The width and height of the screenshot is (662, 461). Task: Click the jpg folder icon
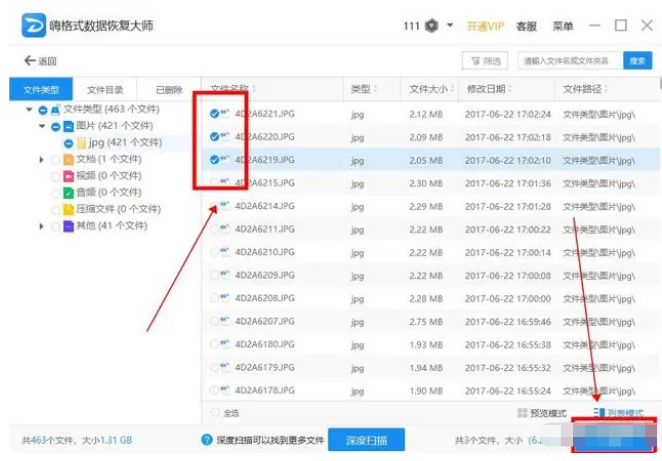pos(81,143)
